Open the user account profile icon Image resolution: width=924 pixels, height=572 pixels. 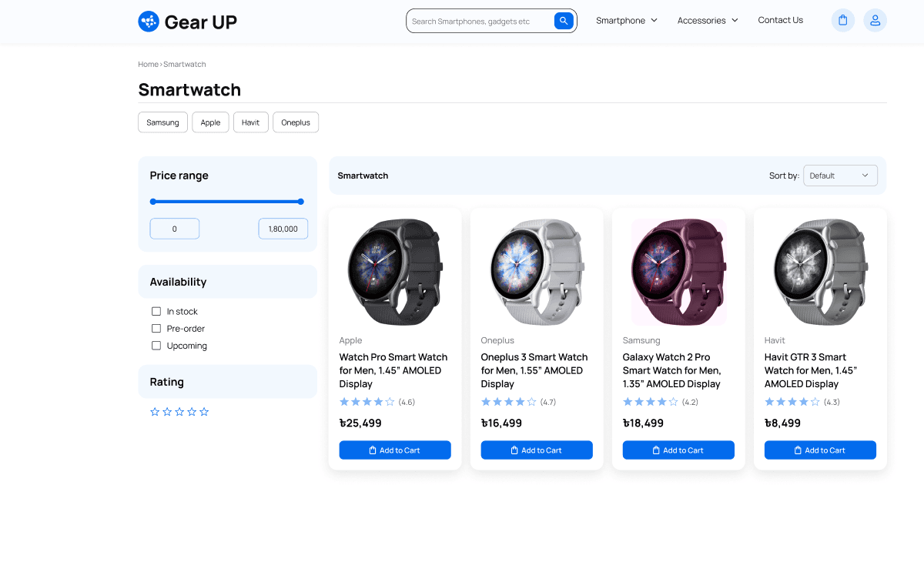[875, 21]
